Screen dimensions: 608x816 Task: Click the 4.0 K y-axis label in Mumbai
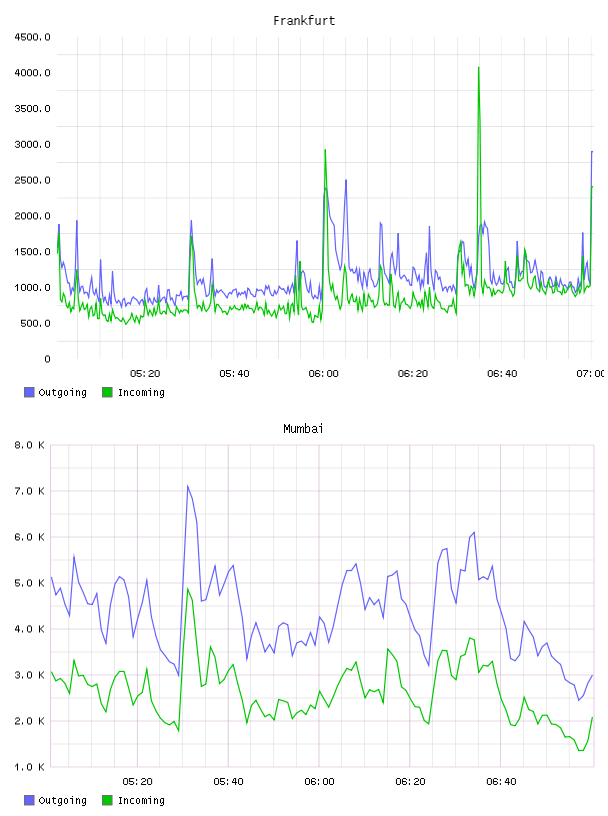pos(30,629)
